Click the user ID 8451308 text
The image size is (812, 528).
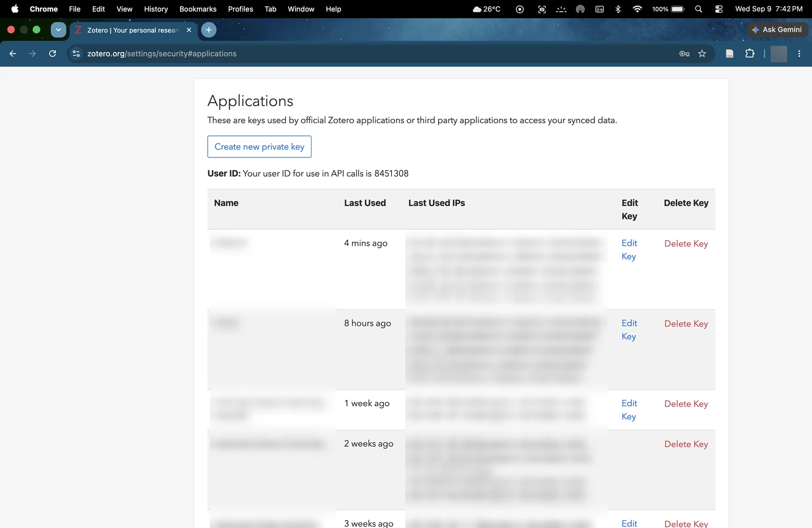click(391, 173)
